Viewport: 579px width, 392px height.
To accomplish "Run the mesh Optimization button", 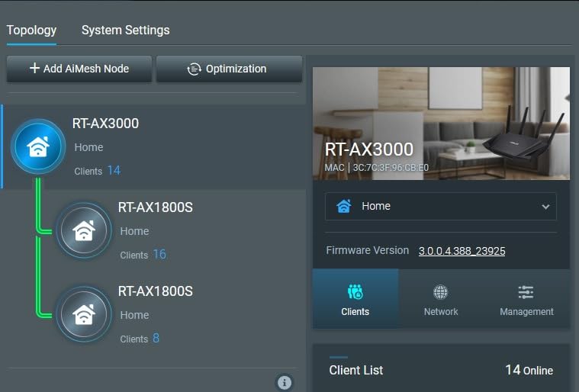I will (229, 69).
